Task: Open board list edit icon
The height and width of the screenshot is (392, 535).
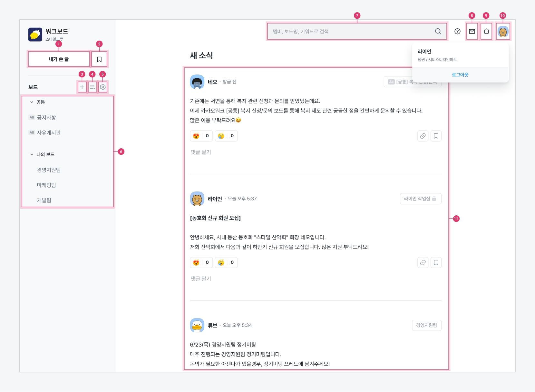Action: coord(92,87)
